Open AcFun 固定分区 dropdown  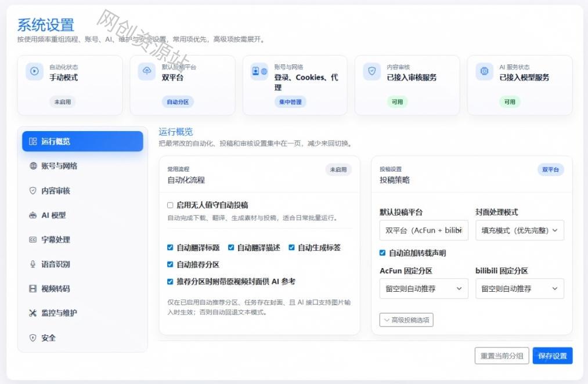pyautogui.click(x=424, y=288)
